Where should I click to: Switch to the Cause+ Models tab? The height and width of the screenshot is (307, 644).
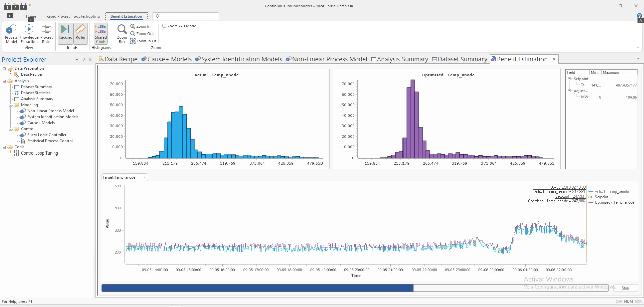(x=167, y=59)
